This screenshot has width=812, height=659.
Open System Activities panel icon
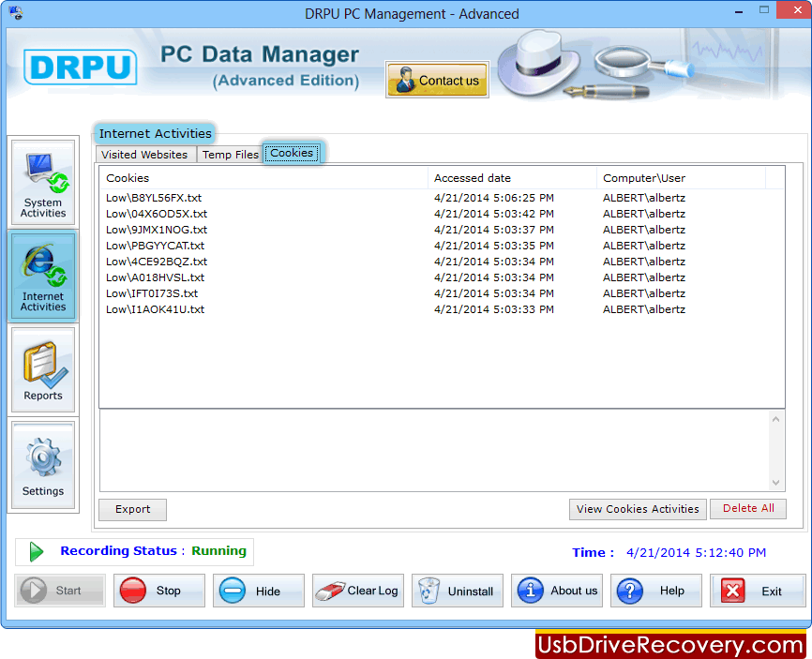pos(43,182)
